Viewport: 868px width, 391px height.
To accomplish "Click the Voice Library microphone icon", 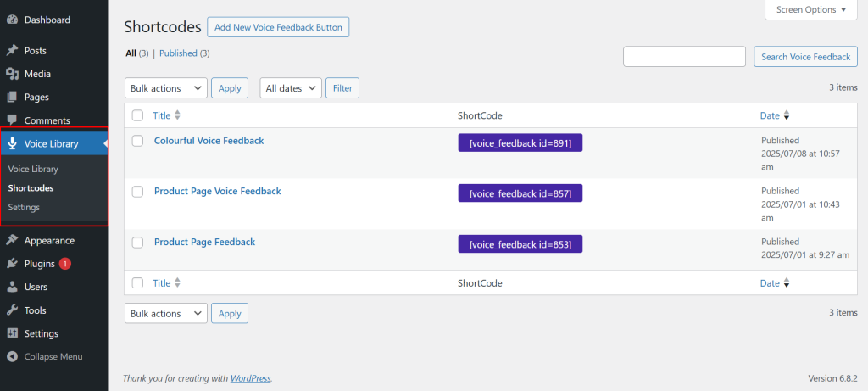I will pos(12,143).
